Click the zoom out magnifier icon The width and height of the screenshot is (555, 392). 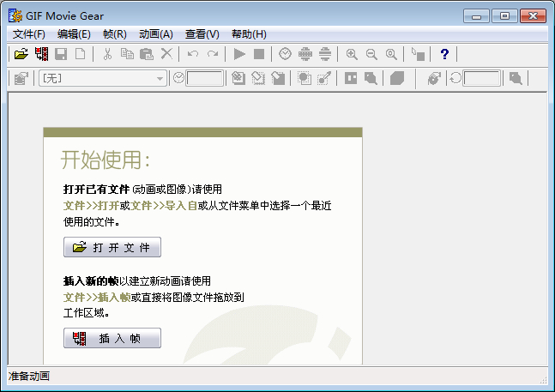pos(371,54)
